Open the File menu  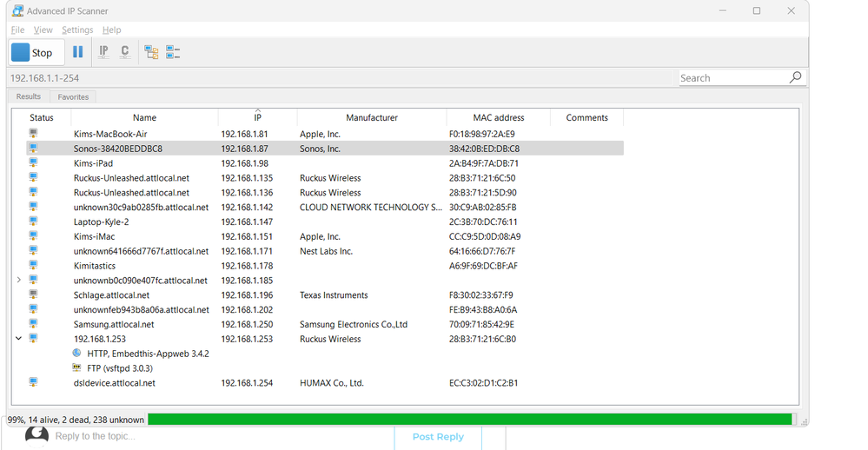tap(17, 30)
